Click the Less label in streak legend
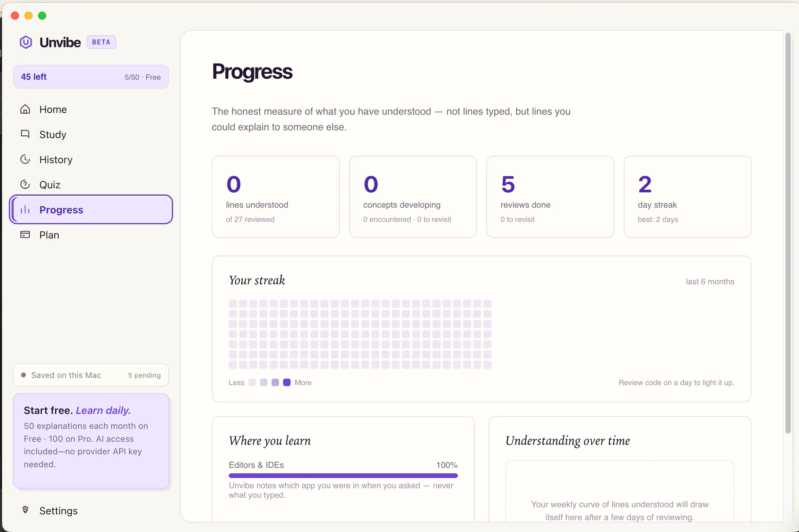Screen dimensions: 799x532 click(237, 382)
